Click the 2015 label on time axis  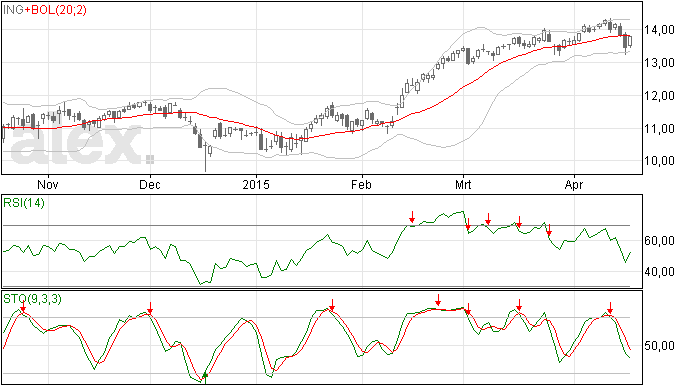[x=256, y=184]
